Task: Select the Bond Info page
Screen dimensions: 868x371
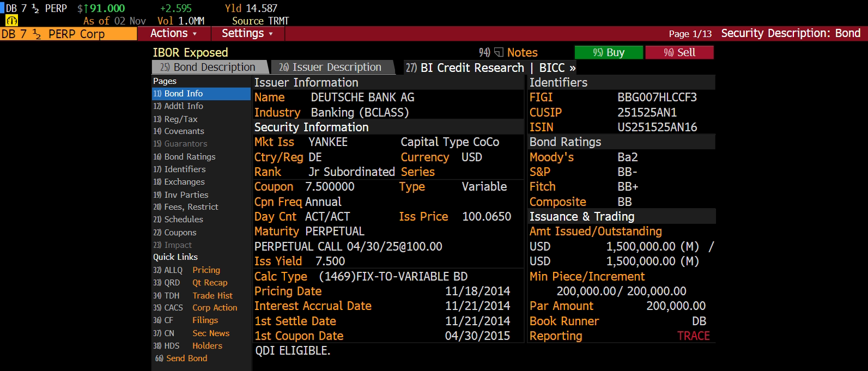Action: coord(201,94)
